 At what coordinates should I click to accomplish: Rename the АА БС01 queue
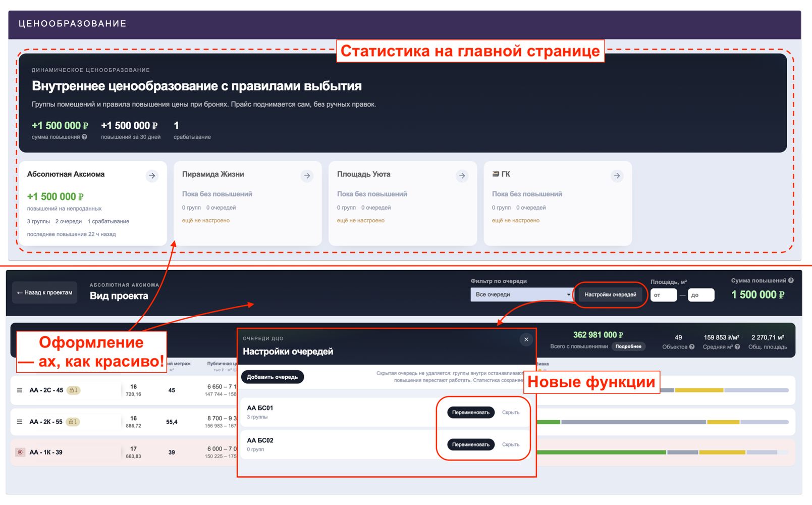click(471, 413)
